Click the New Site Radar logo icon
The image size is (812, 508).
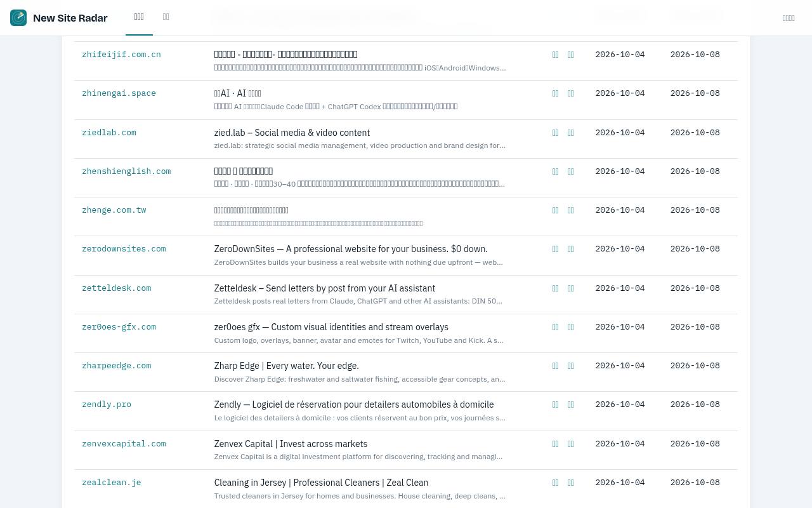pyautogui.click(x=18, y=18)
